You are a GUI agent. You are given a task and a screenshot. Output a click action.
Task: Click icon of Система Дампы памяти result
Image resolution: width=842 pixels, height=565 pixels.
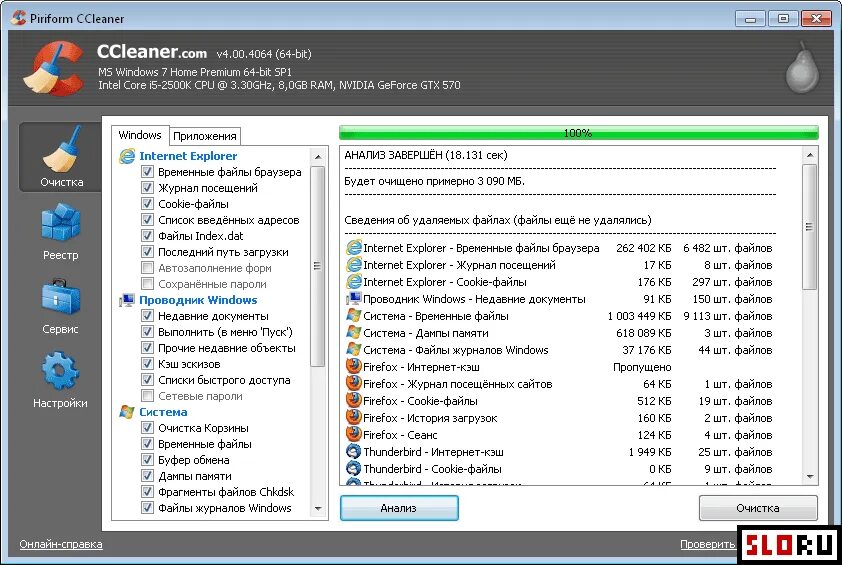[354, 332]
